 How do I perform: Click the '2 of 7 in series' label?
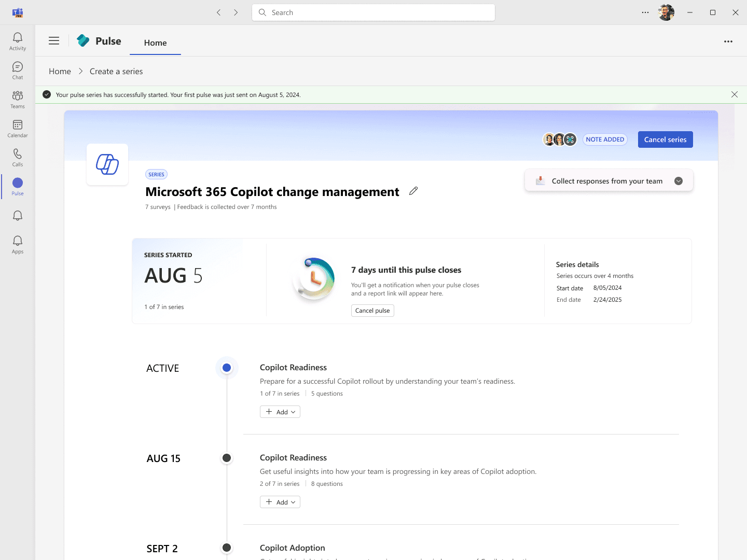click(280, 484)
